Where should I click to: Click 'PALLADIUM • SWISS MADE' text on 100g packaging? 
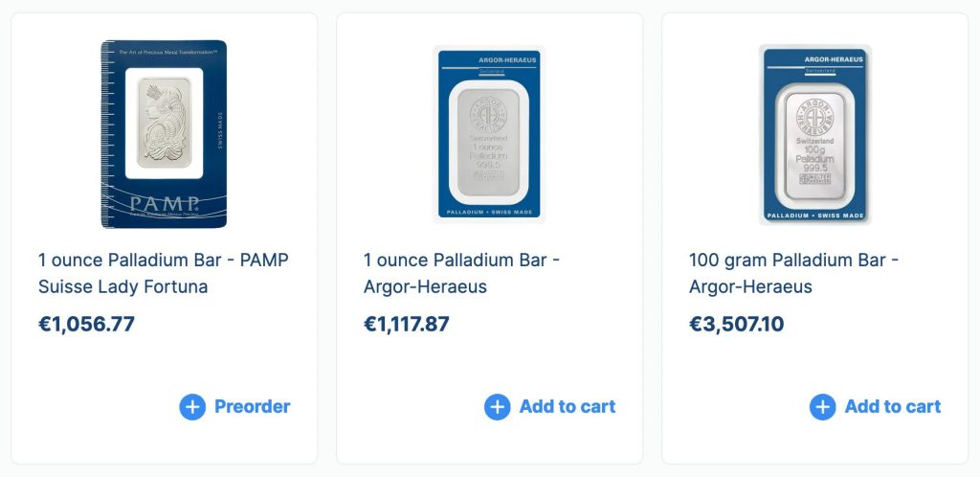click(816, 216)
